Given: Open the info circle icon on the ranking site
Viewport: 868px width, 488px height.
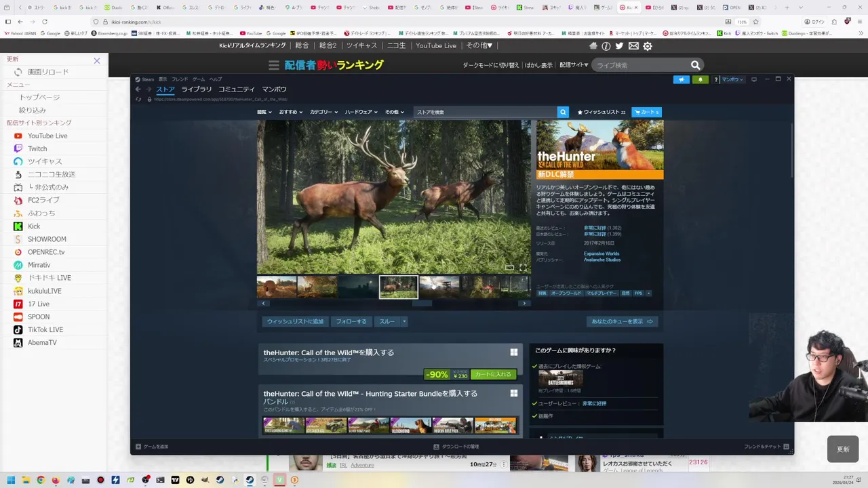Looking at the screenshot, I should pos(606,45).
